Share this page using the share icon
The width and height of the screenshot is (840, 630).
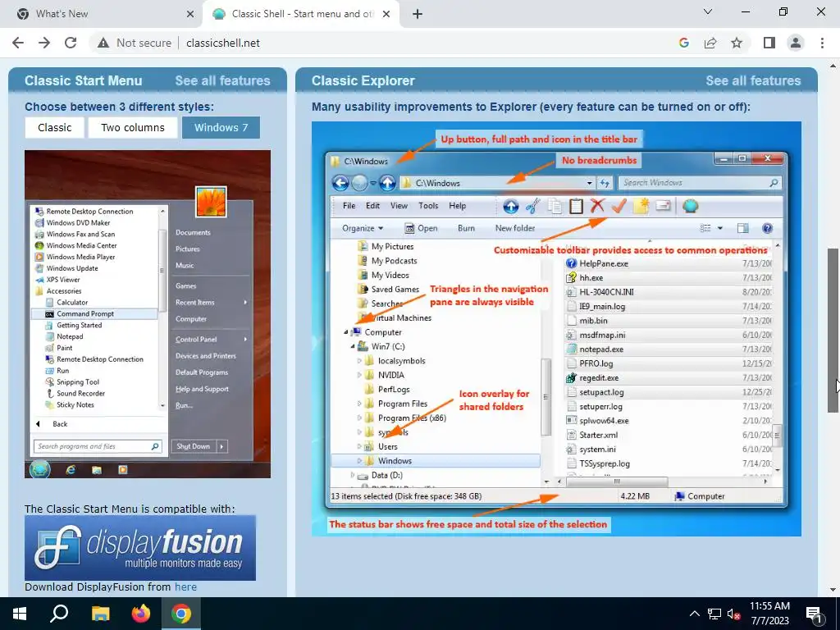point(710,43)
